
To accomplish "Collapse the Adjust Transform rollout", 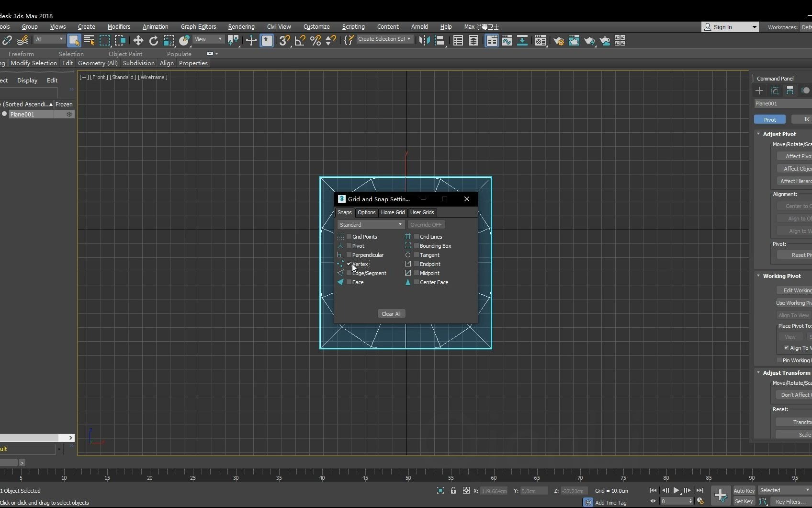I will (x=758, y=373).
